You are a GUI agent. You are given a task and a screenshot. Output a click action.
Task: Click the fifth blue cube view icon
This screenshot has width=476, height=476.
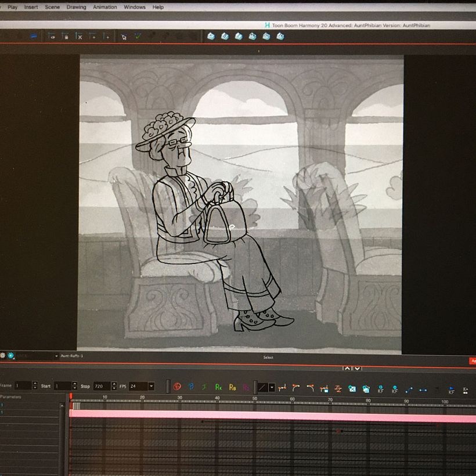point(266,37)
